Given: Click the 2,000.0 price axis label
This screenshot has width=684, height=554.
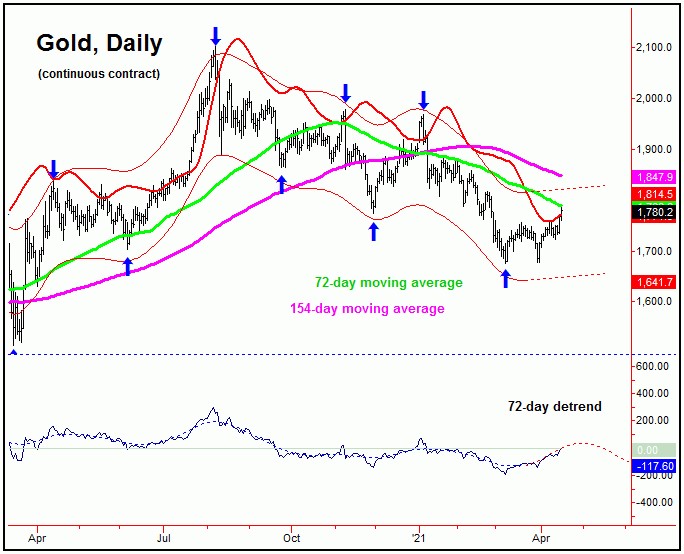Looking at the screenshot, I should [654, 98].
